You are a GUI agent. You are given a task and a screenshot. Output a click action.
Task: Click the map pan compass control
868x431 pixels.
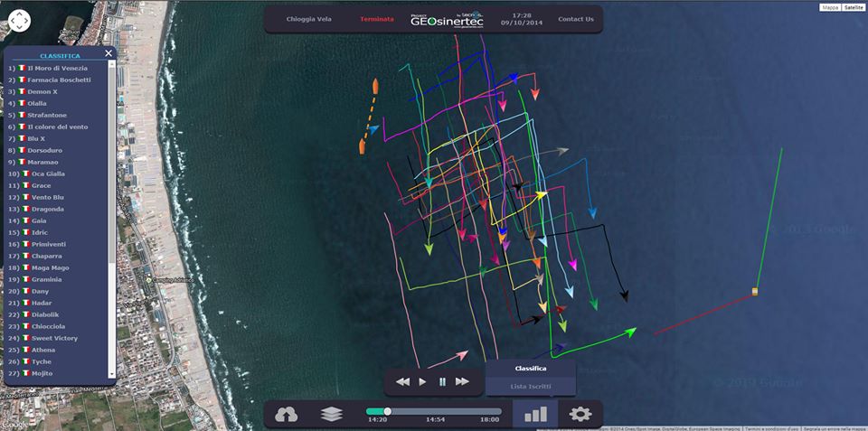(x=19, y=21)
